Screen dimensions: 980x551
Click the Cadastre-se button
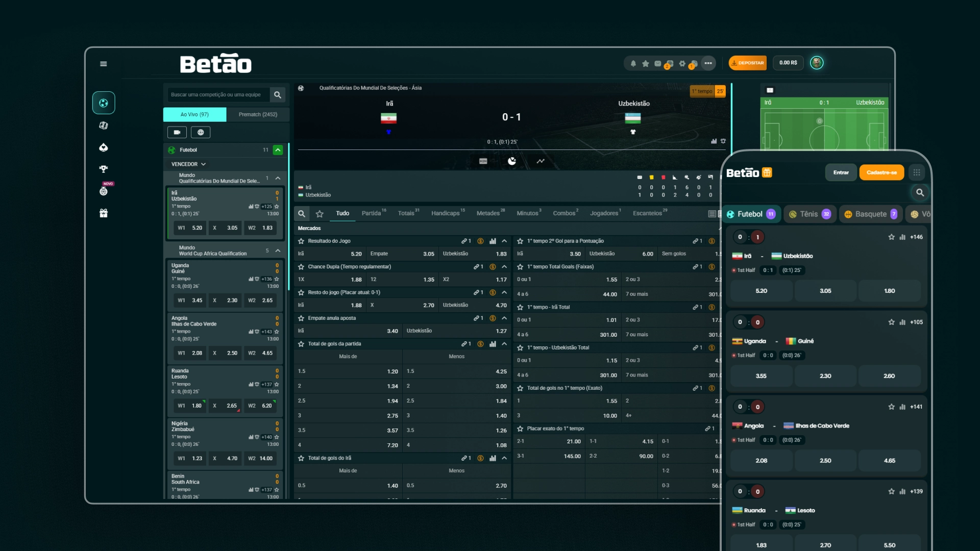coord(881,172)
